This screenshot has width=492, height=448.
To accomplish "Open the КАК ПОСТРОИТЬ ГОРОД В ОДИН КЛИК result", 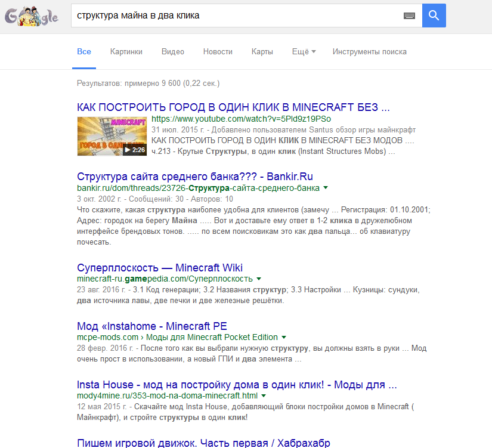I will [x=233, y=107].
